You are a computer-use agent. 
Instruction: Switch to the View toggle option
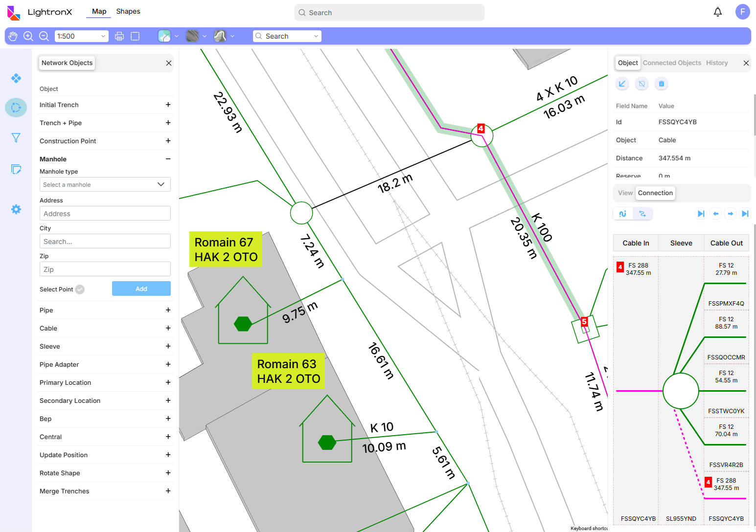coord(625,193)
